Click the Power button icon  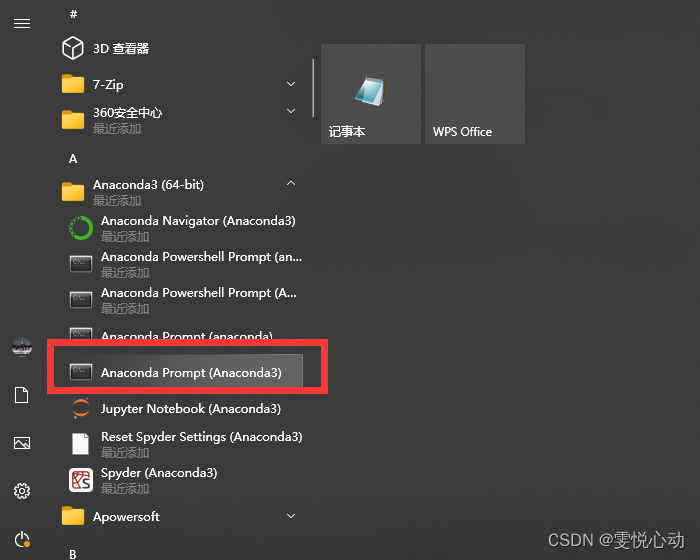coord(22,539)
